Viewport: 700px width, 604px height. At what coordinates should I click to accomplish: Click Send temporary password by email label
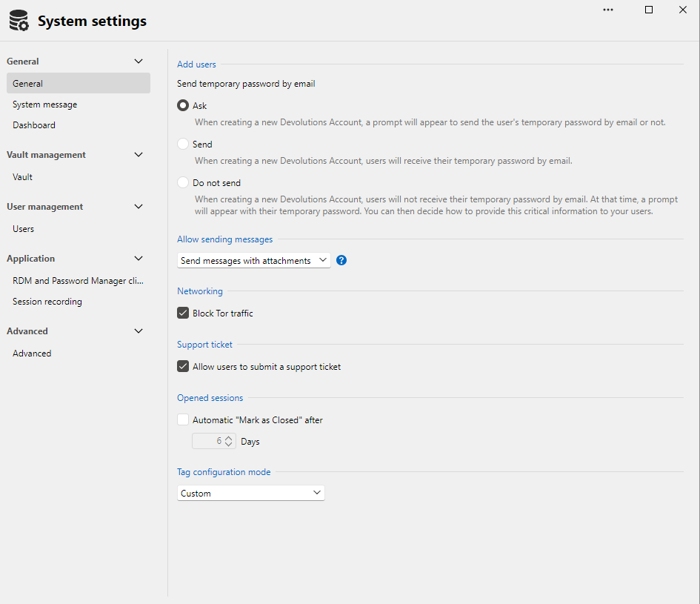pyautogui.click(x=246, y=84)
